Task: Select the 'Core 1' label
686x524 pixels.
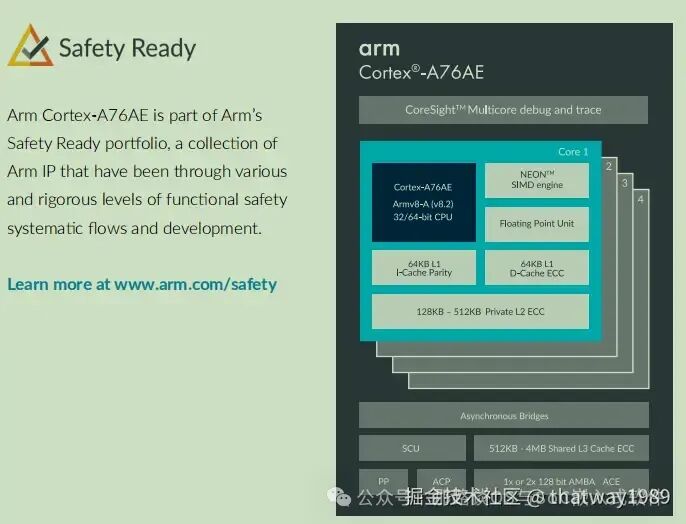Action: tap(573, 152)
